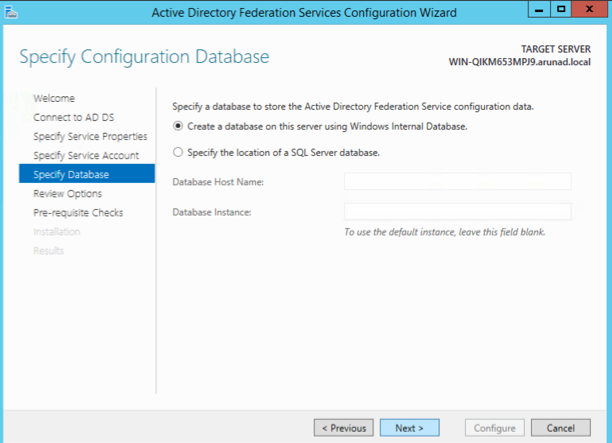Click the Database Instance field
The image size is (612, 443).
tap(457, 212)
